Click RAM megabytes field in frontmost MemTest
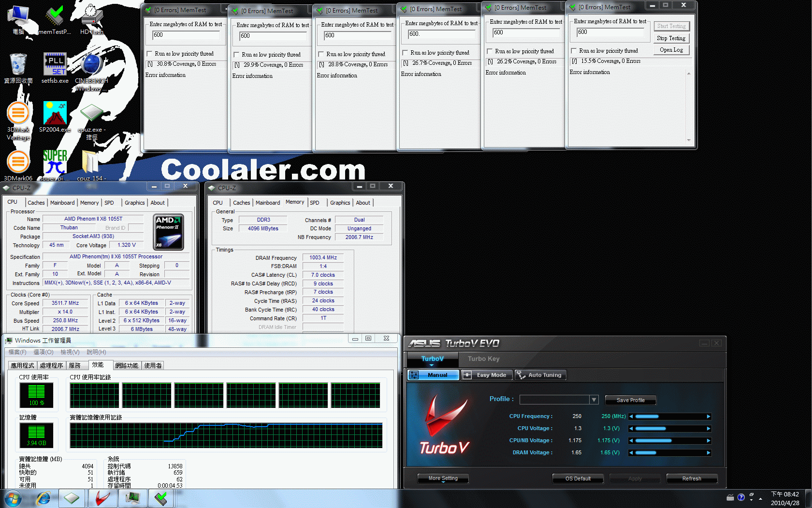The image size is (812, 508). [x=610, y=32]
